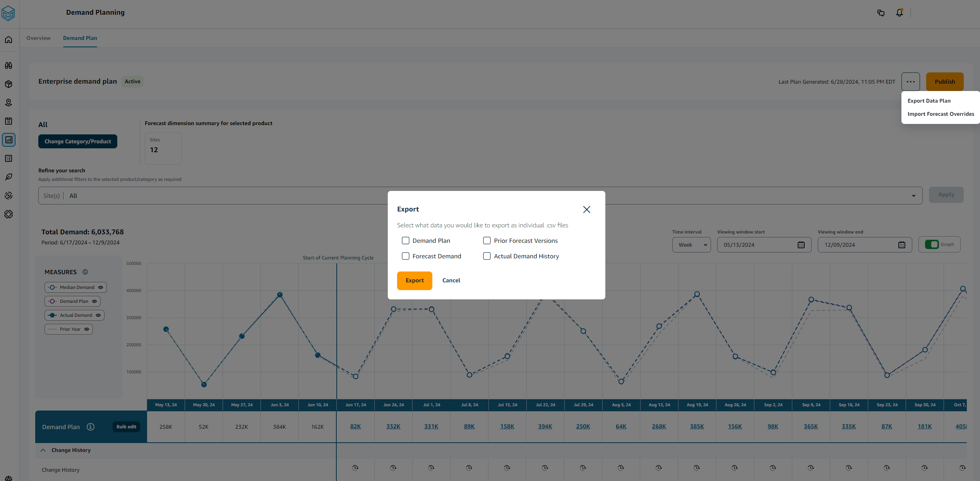
Task: Open calendar picker for viewing window start
Action: [x=801, y=245]
